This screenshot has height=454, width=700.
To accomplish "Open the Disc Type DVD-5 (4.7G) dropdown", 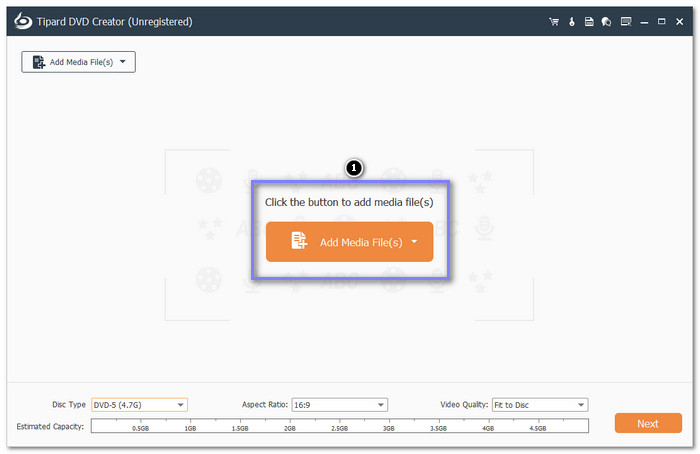I will (139, 405).
